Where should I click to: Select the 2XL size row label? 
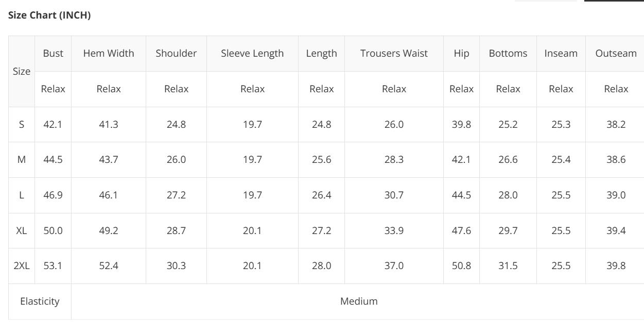[22, 266]
